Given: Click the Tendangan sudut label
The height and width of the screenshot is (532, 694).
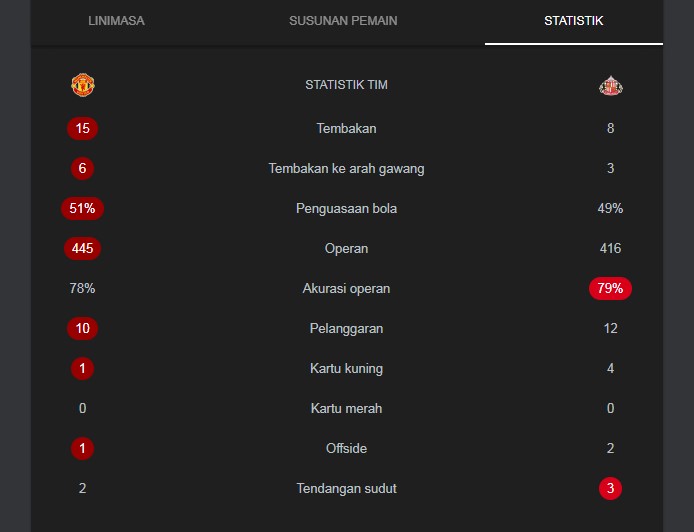Looking at the screenshot, I should point(346,488).
